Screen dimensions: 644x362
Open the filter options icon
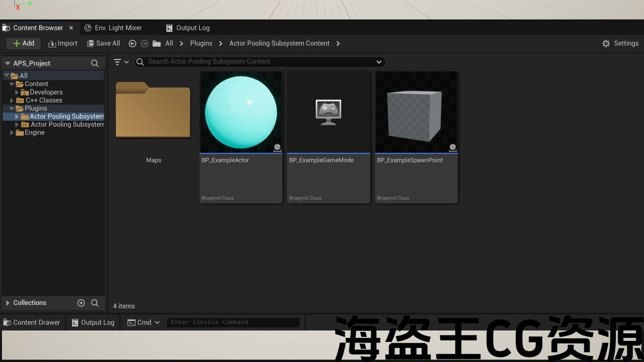(x=121, y=62)
